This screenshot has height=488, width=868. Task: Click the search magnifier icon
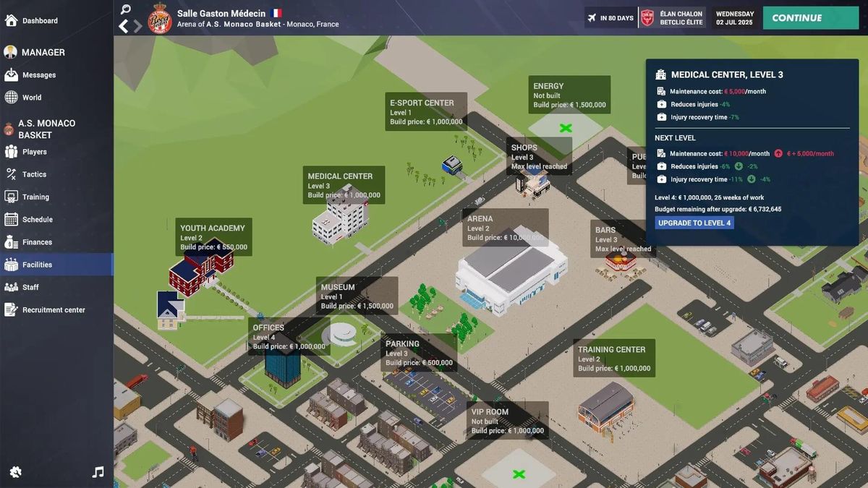(126, 9)
